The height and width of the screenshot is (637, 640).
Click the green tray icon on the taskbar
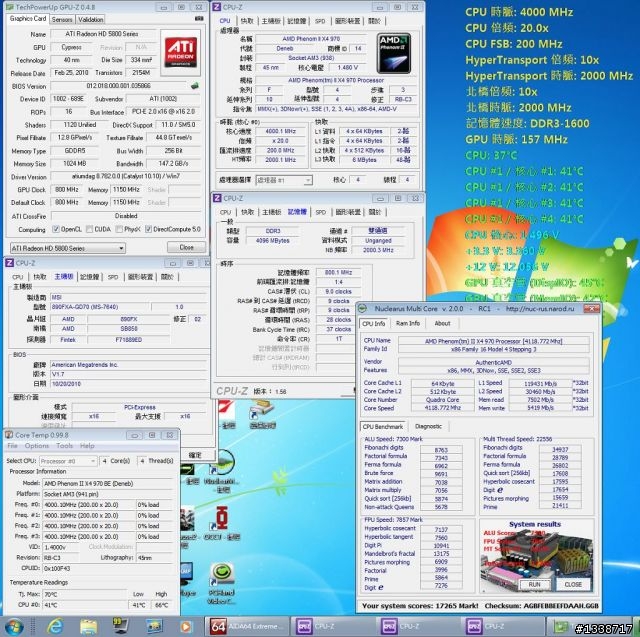tap(560, 627)
